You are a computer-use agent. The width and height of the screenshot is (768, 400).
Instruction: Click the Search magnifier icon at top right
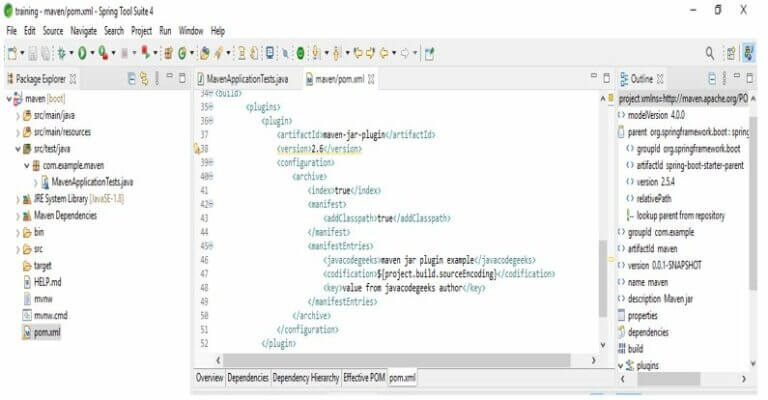click(x=710, y=53)
